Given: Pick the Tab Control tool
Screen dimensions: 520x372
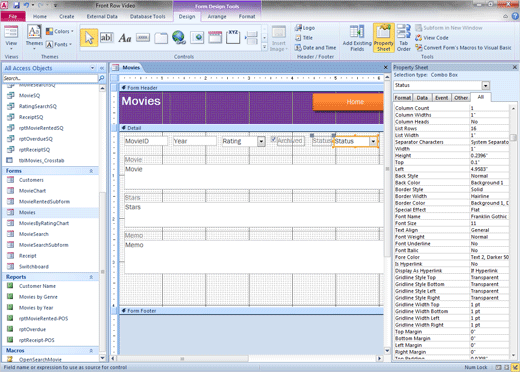Looking at the screenshot, I should [161, 38].
